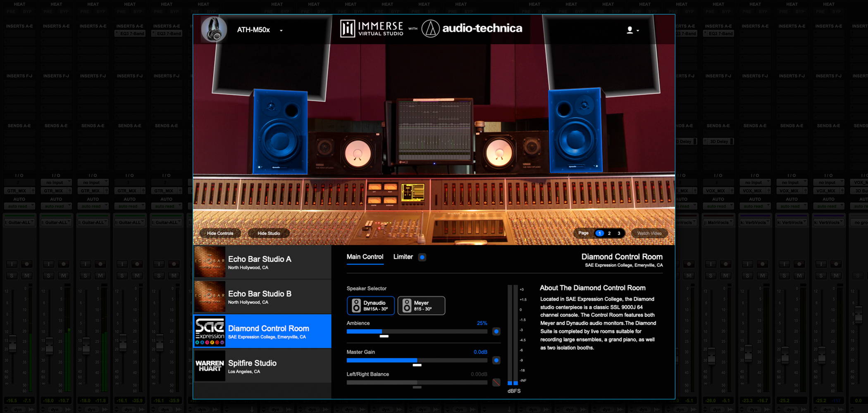Click the left blue Dynaudio monitor in studio view
This screenshot has height=413, width=868.
coord(281,132)
